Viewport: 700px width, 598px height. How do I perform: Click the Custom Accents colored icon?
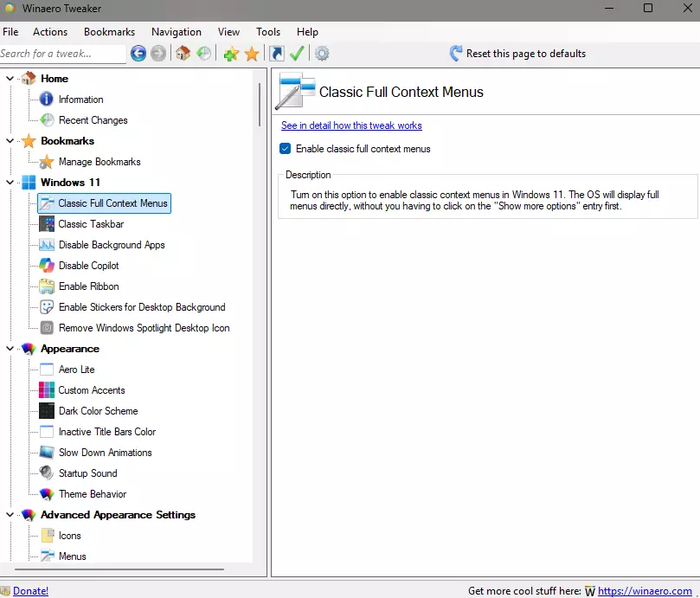(47, 390)
